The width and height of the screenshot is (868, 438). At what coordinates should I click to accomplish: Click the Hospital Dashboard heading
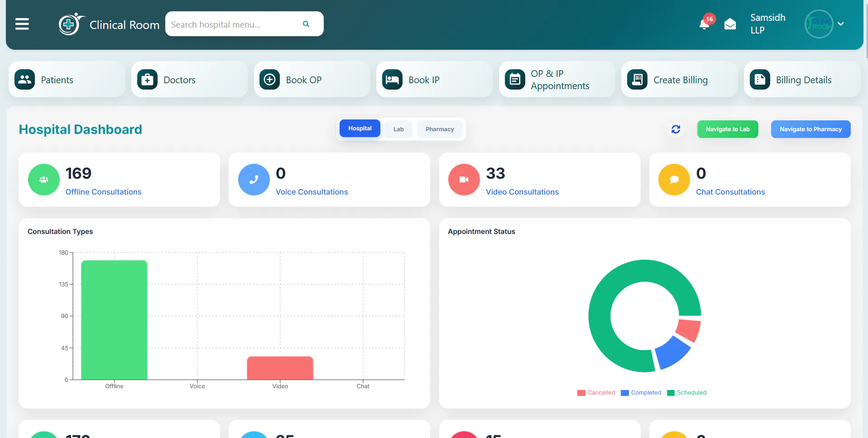point(80,129)
